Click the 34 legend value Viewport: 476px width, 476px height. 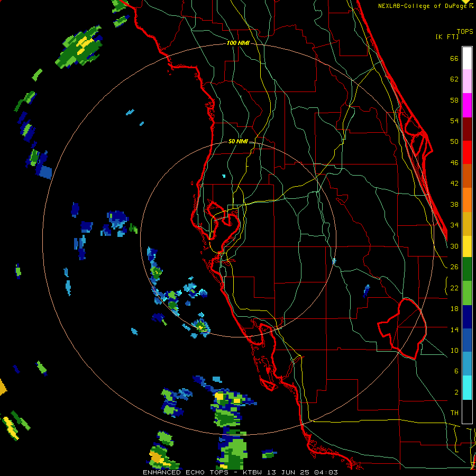point(454,225)
